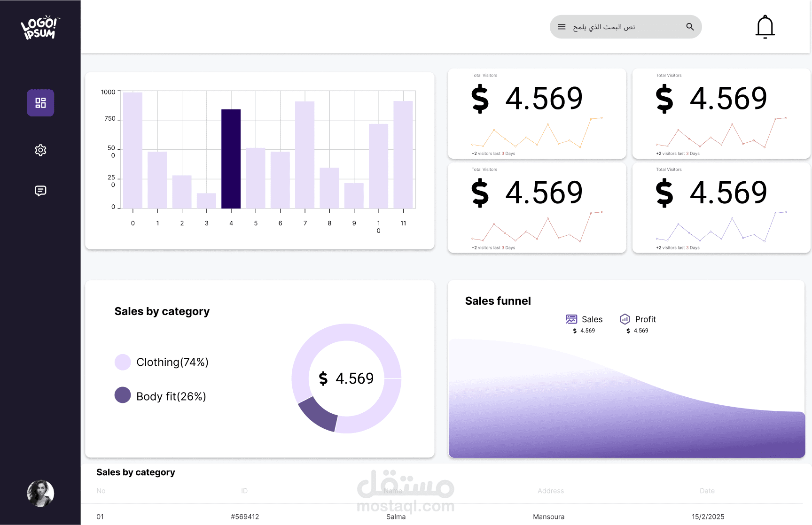Select the dark highlighted bar 4
Screen dimensions: 812x525
231,159
